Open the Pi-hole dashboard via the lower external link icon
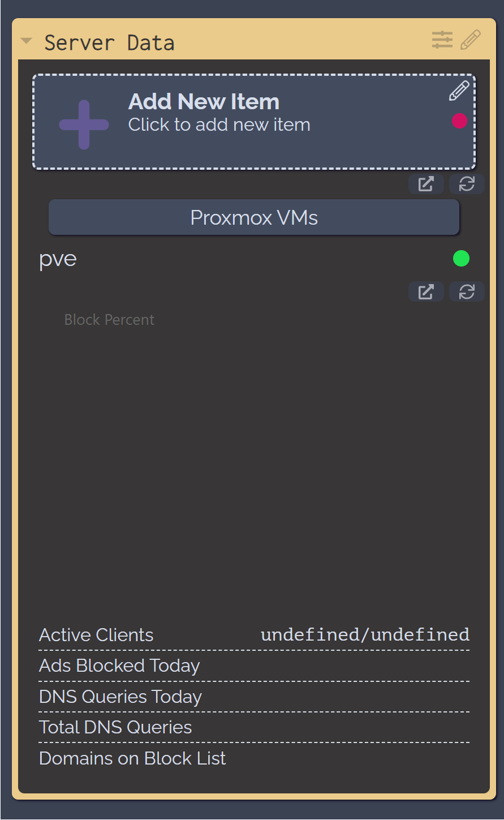Screen dimensions: 504x820 426,291
